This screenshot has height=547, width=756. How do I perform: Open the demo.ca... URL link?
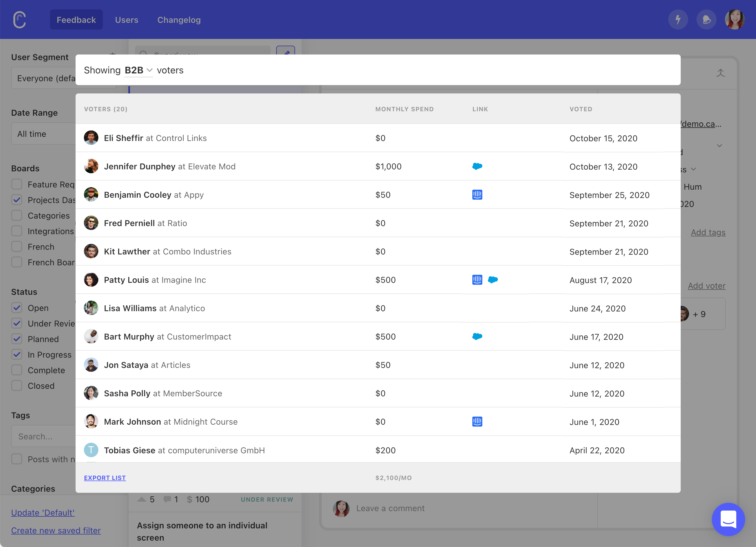pos(701,124)
